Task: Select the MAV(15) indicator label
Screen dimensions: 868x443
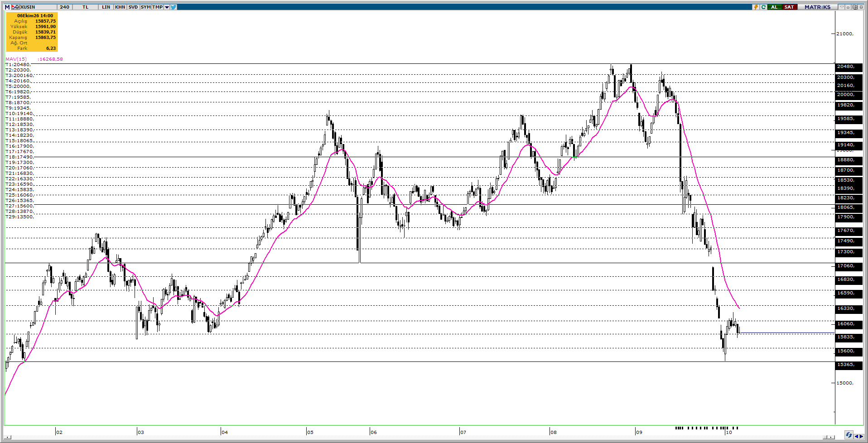Action: 16,59
